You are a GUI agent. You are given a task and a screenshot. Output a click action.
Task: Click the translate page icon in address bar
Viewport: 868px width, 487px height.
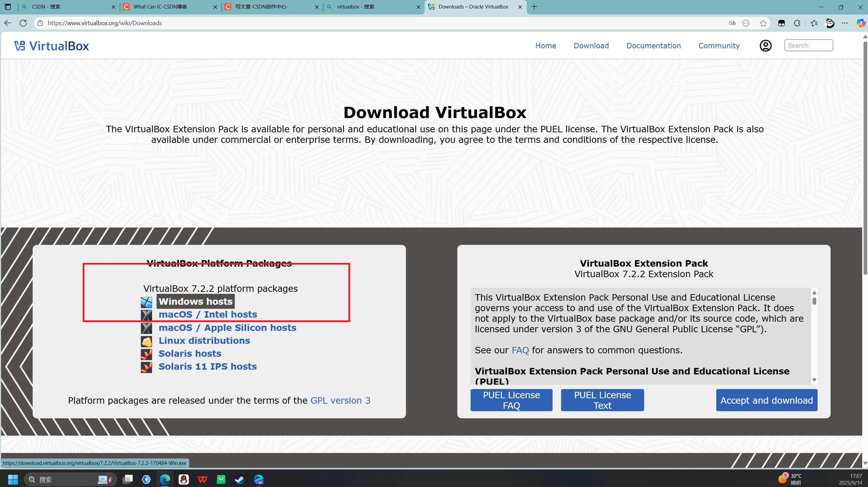pos(732,23)
